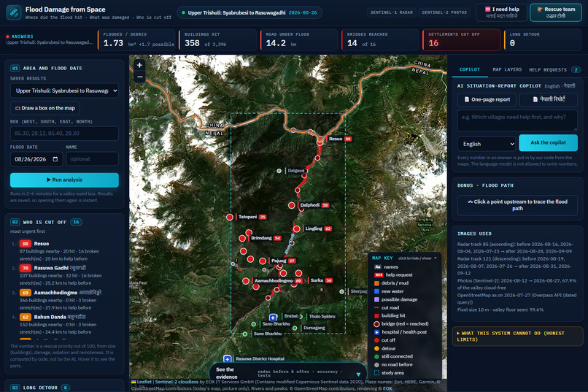Toggle cut off settlements in map key

[x=384, y=340]
